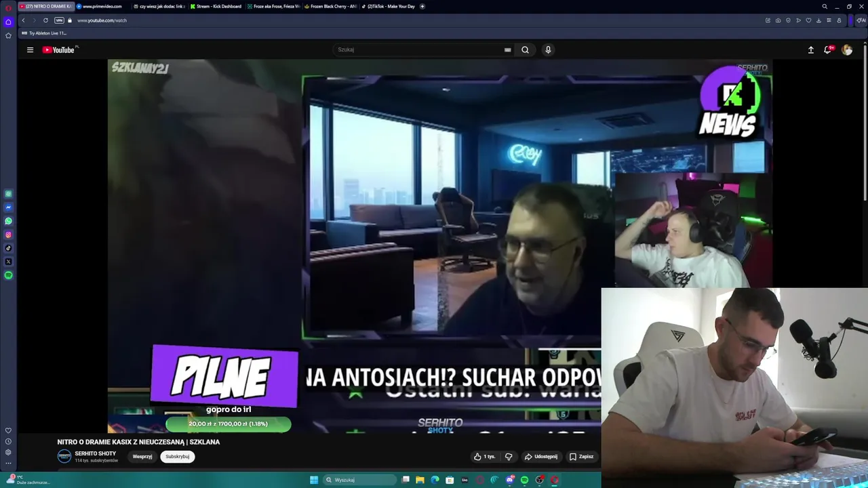The height and width of the screenshot is (488, 868).
Task: Open the Opera O main menu
Action: 8,7
